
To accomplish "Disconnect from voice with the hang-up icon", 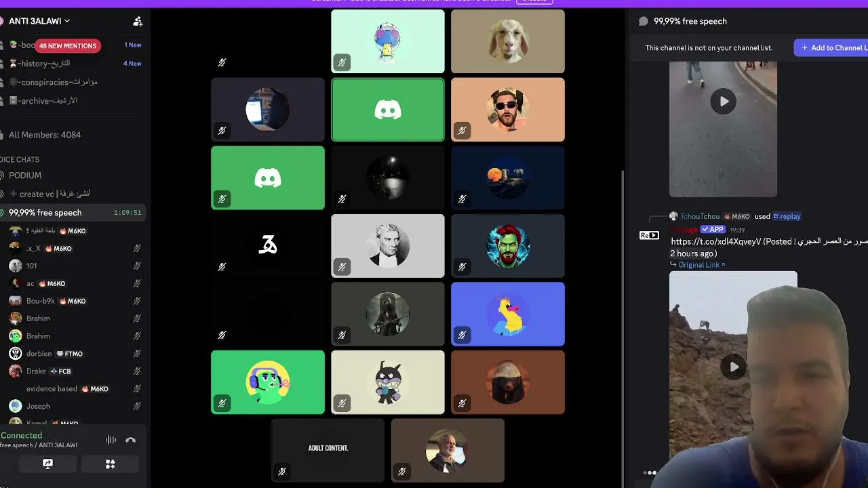I will pyautogui.click(x=131, y=441).
